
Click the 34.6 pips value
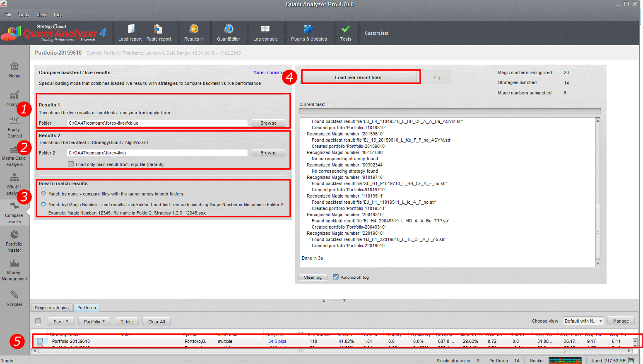point(277,341)
